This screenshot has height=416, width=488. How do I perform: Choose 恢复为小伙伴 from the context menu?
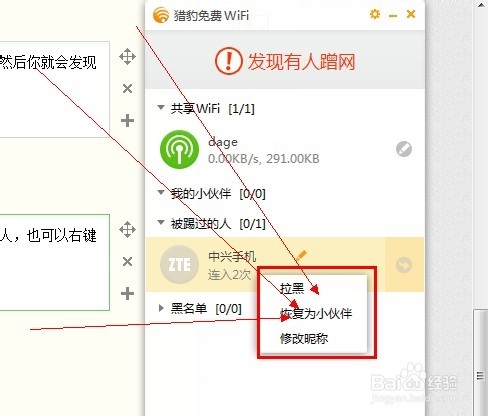316,313
